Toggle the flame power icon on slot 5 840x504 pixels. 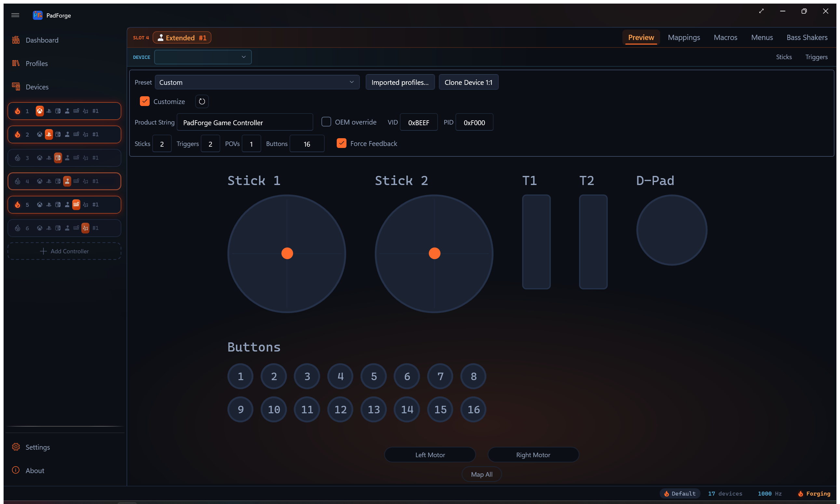pos(17,205)
